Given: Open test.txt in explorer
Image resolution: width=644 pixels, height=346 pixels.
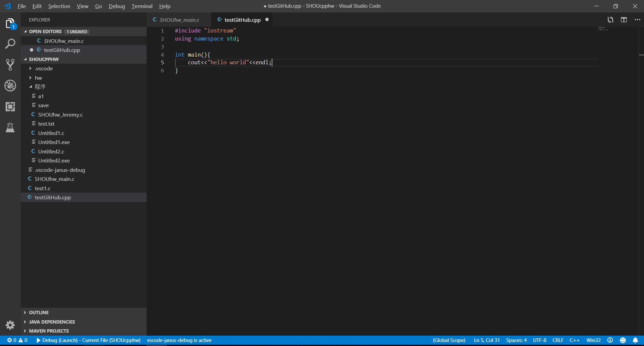Looking at the screenshot, I should click(84, 124).
